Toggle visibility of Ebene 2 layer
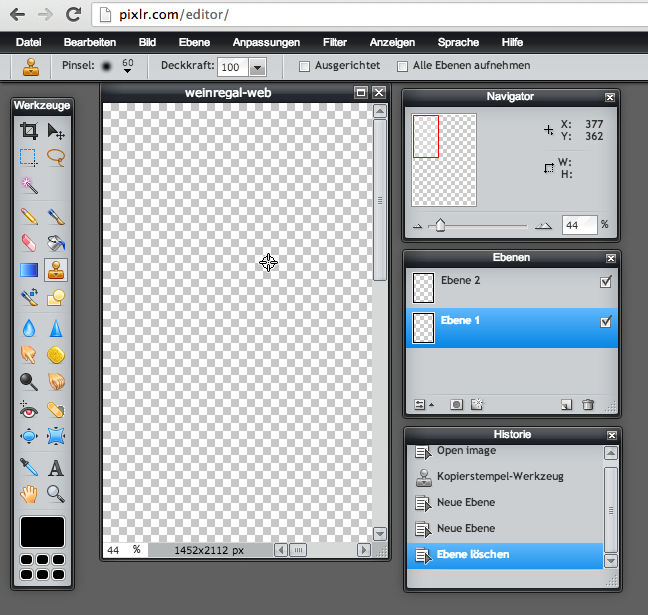Screen dimensions: 648x615 click(x=605, y=283)
